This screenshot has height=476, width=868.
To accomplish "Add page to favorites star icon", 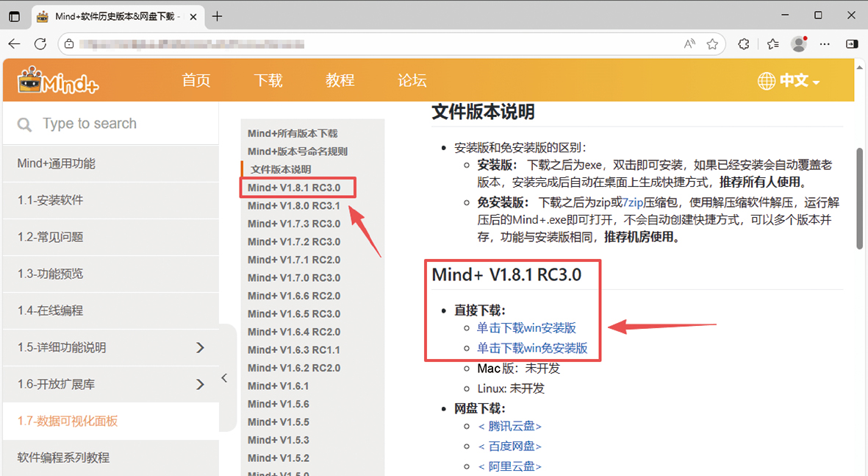I will [x=712, y=44].
